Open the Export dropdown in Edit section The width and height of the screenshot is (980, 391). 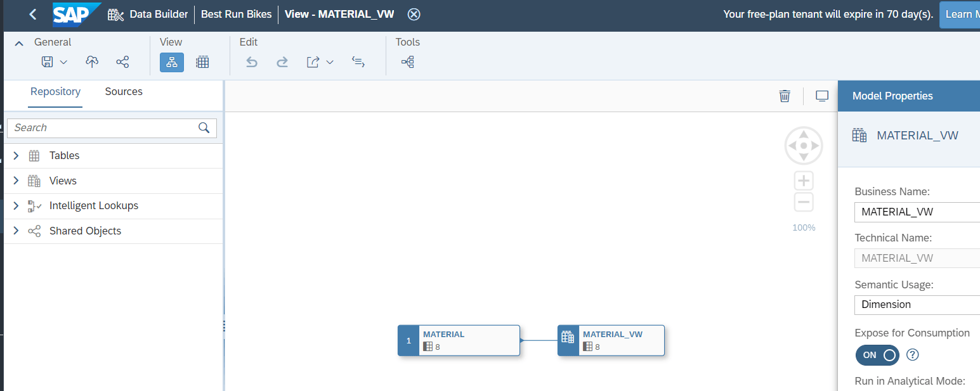click(329, 61)
